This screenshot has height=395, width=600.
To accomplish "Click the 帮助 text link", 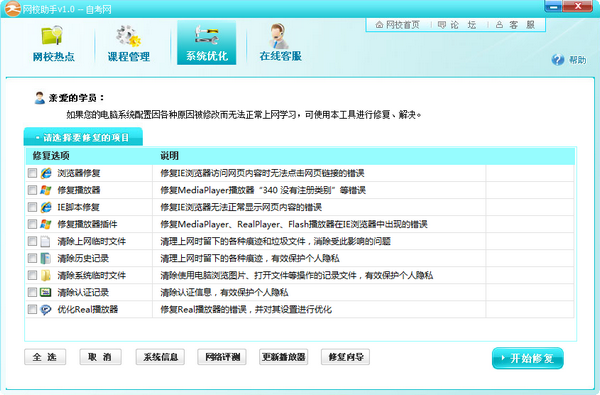I will point(577,60).
